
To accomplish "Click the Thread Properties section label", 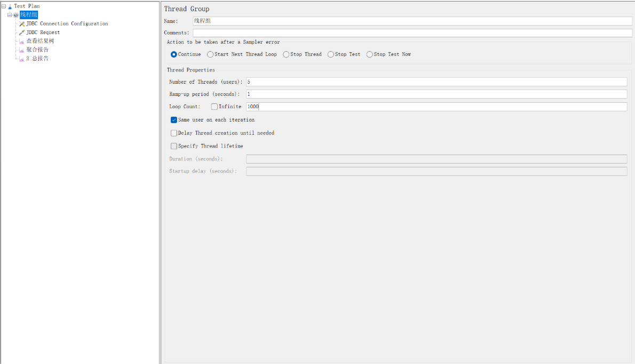I will 190,70.
